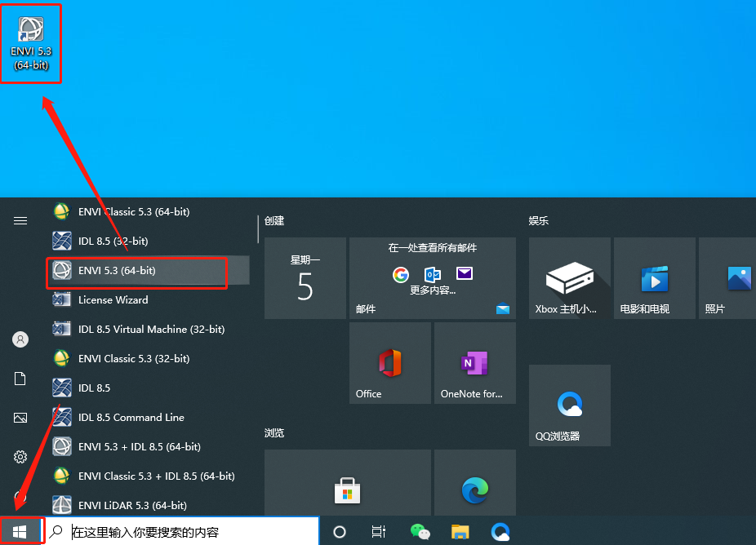
Task: Start IDL 8.5 Command Line
Action: 148,417
